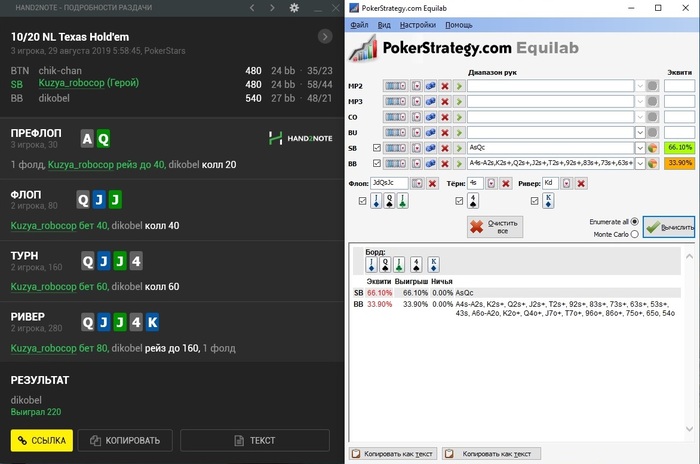Screen dimensions: 700x464
Task: Expand BB range dropdown
Action: [x=640, y=163]
